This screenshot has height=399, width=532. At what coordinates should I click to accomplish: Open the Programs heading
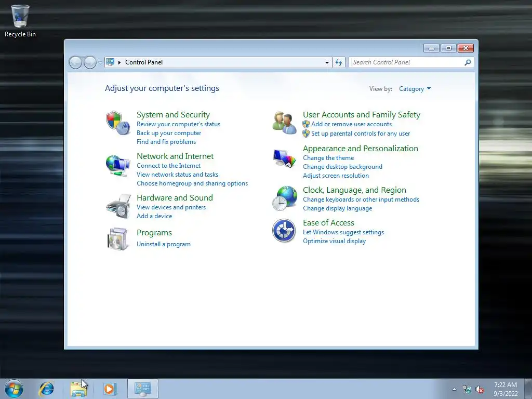pyautogui.click(x=154, y=233)
